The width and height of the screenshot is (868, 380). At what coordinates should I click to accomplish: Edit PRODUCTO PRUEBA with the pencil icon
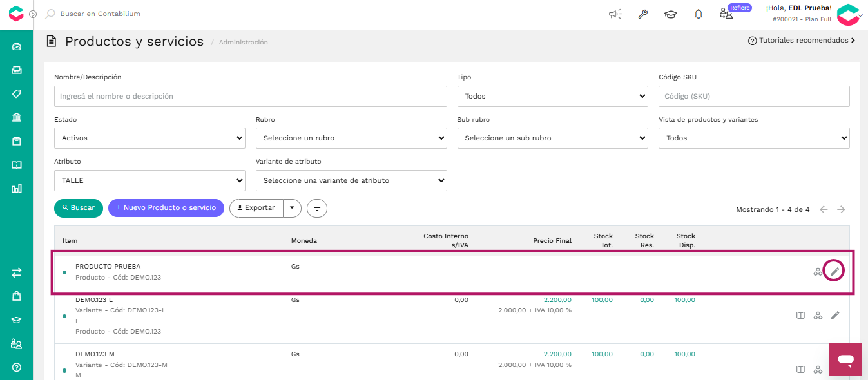pos(834,271)
